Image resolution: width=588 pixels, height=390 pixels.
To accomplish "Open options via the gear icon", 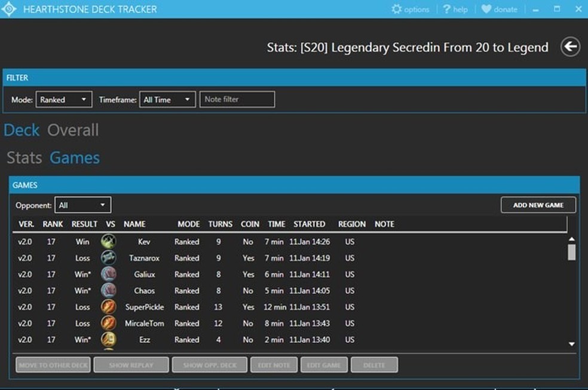I will [x=396, y=9].
